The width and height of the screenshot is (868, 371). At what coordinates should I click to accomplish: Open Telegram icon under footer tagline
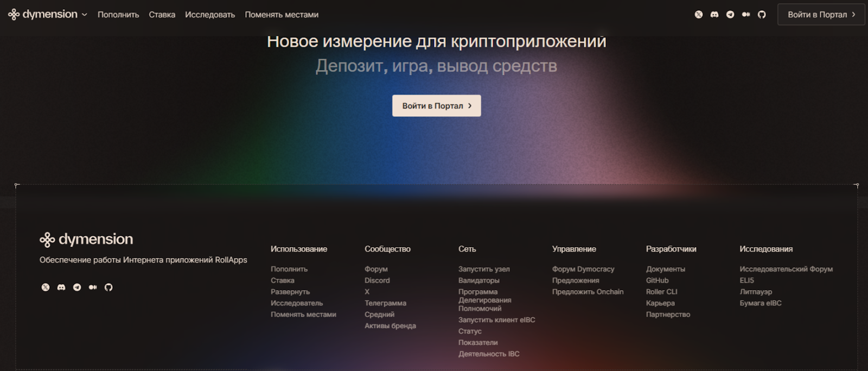coord(77,287)
